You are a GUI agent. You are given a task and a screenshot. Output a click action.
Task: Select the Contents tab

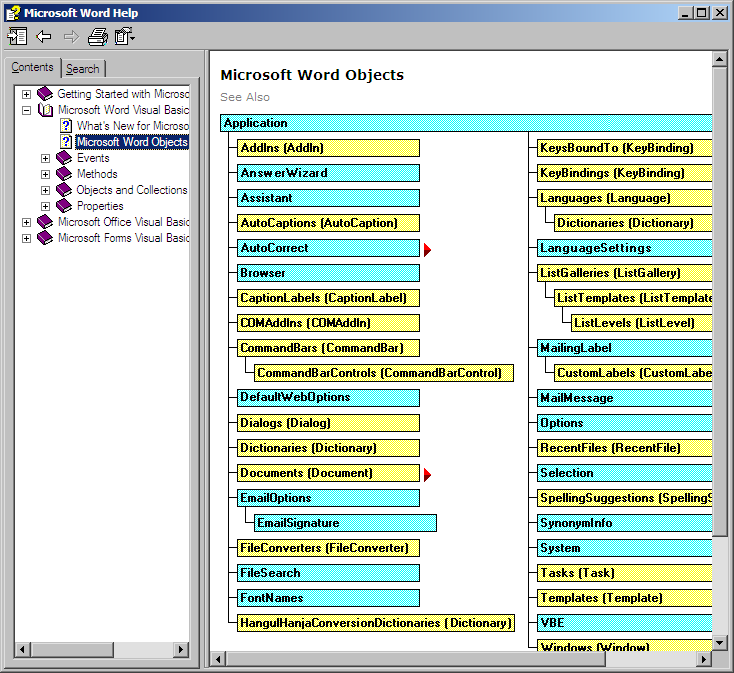[x=32, y=68]
